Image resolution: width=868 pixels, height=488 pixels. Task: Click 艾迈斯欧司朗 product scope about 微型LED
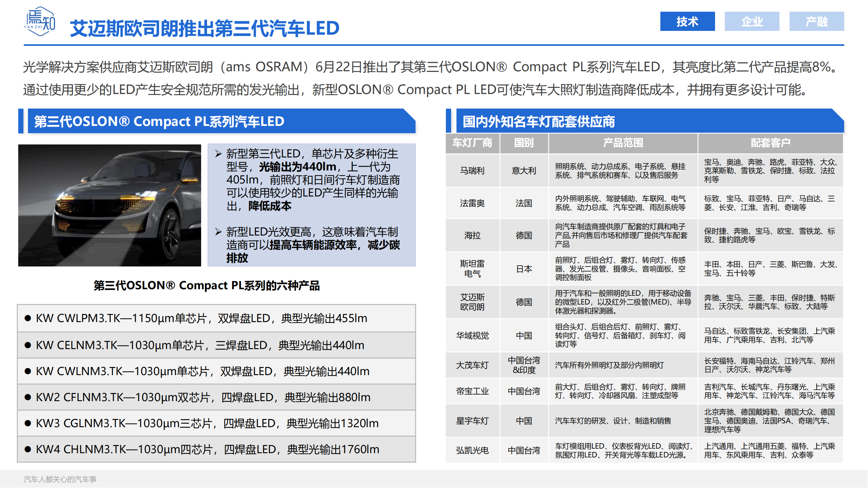click(x=623, y=302)
